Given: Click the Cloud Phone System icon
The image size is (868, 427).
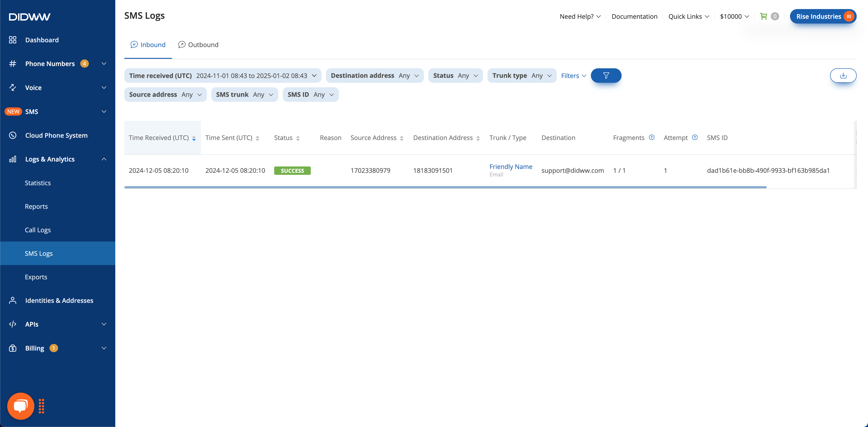Looking at the screenshot, I should tap(13, 135).
